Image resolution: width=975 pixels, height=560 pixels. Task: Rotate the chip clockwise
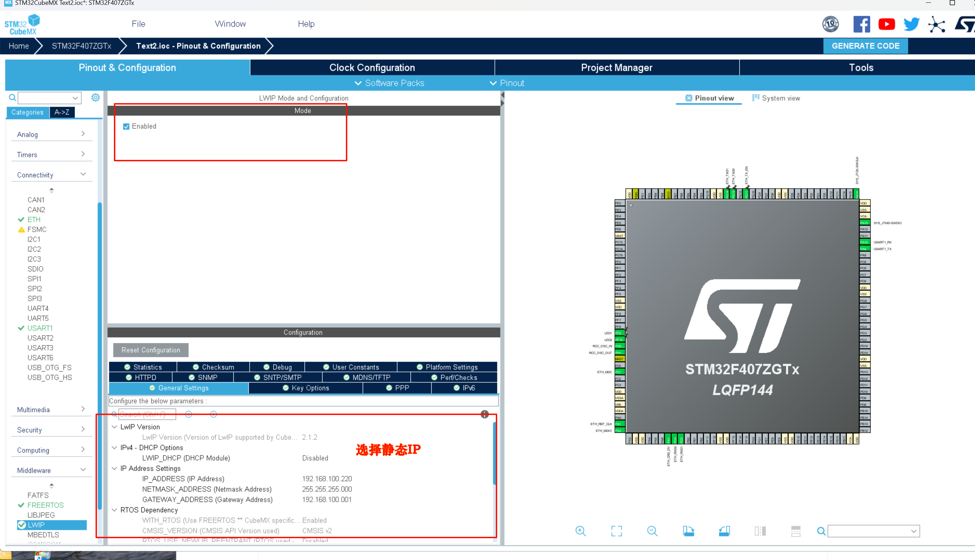point(688,531)
